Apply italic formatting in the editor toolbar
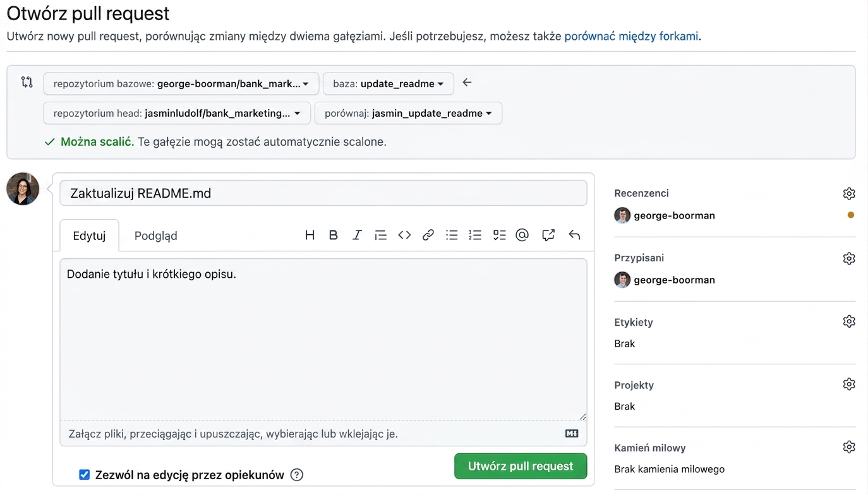 coord(357,236)
